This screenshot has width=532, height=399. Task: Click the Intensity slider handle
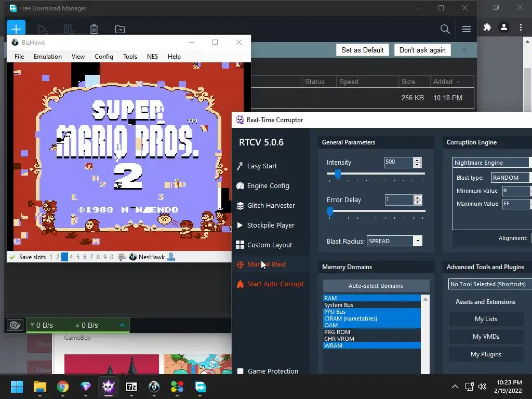coord(338,174)
